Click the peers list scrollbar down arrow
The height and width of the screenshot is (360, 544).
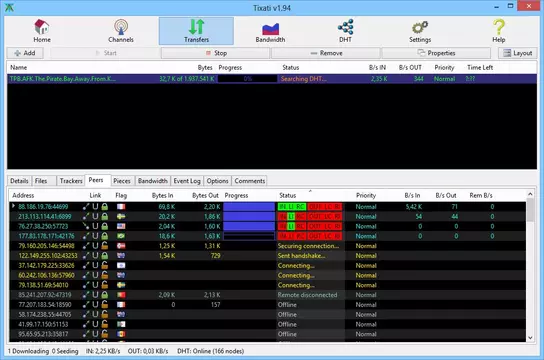[530, 337]
